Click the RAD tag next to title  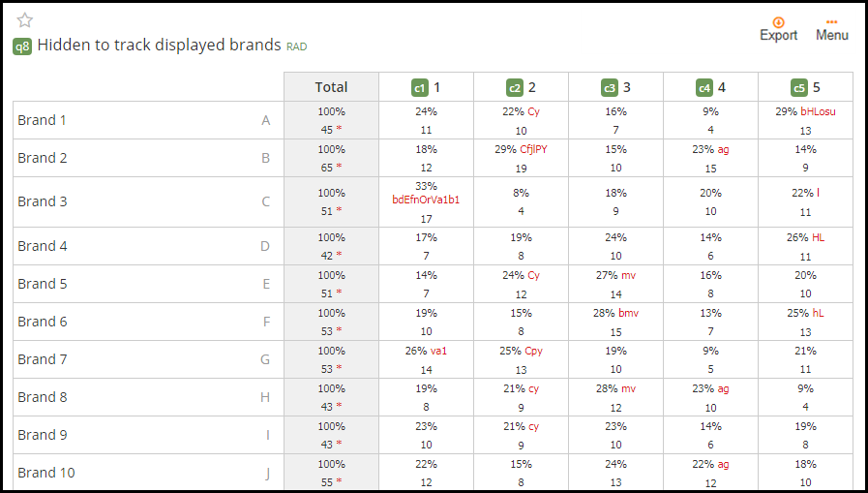[x=297, y=47]
